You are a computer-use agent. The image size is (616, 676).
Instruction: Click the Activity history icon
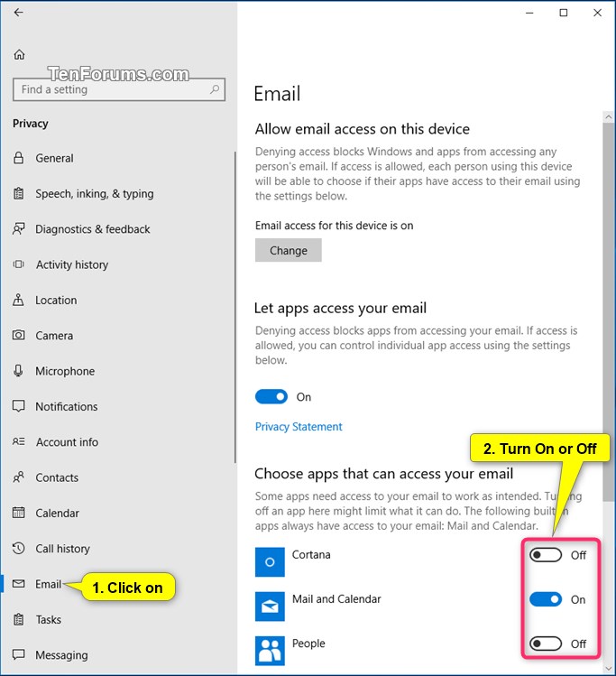19,264
